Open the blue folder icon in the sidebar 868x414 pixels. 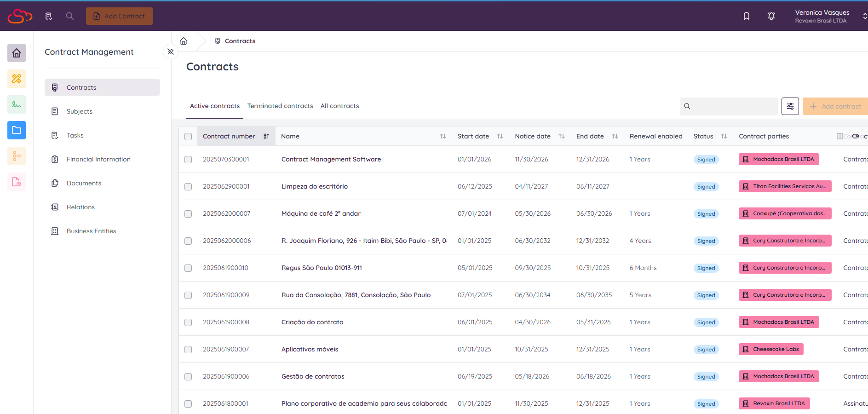16,130
